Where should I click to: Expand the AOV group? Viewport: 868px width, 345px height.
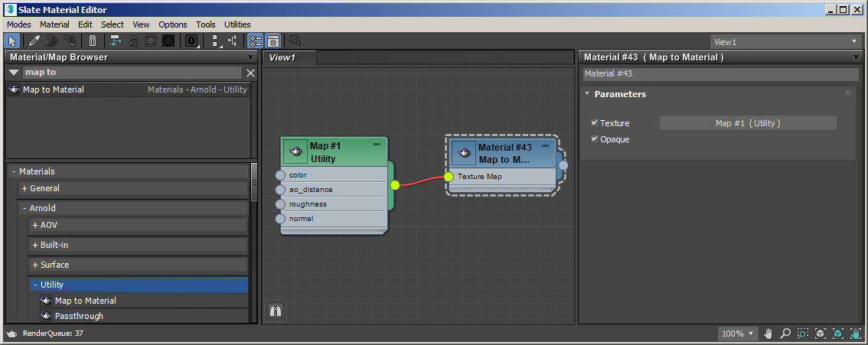[35, 225]
